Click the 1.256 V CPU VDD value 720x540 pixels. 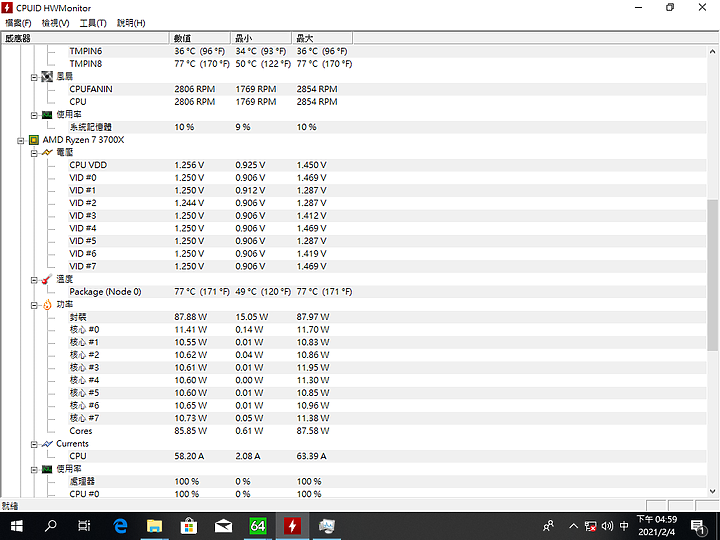(189, 165)
